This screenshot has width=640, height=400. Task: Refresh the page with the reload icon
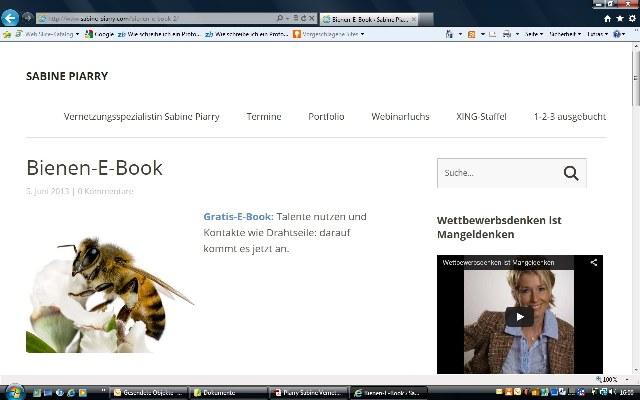(303, 18)
